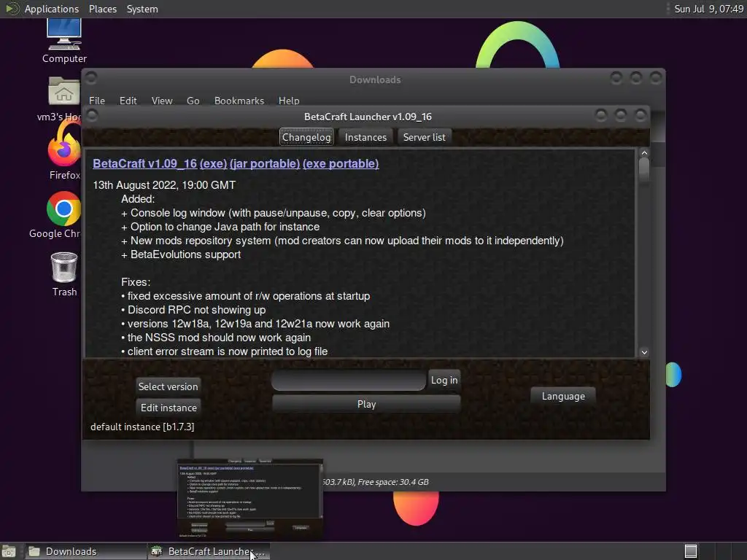Open File menu in Downloads window
Image resolution: width=747 pixels, height=560 pixels.
[97, 101]
